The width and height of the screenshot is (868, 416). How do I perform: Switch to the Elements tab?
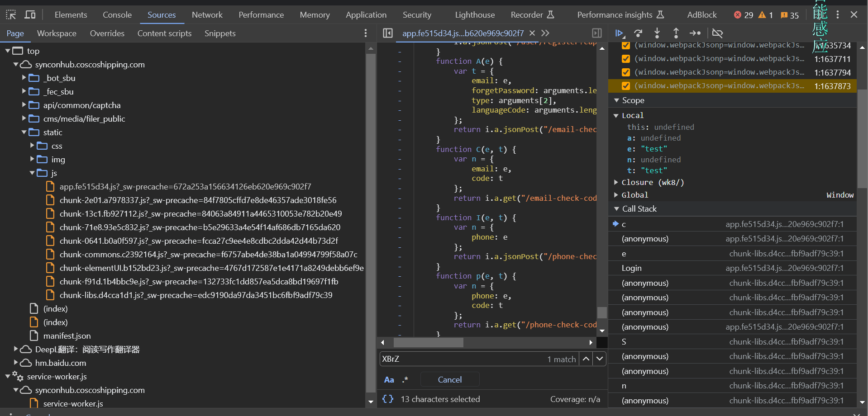point(71,15)
